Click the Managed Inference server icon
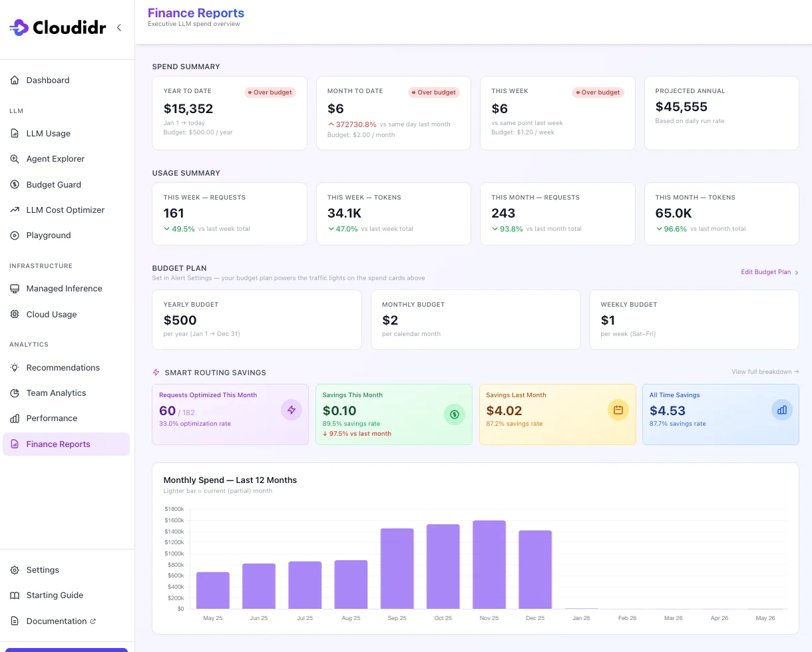This screenshot has width=812, height=652. coord(15,289)
